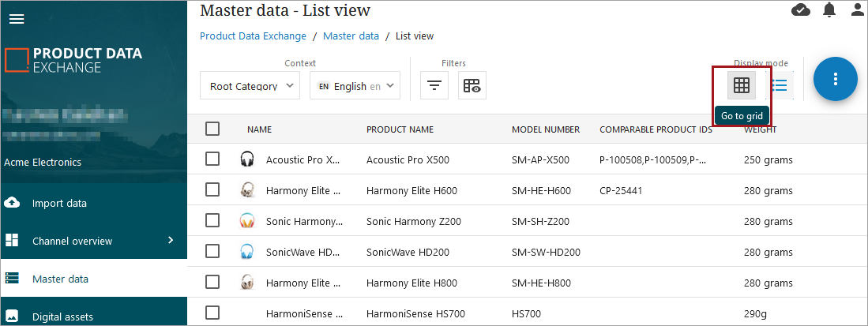868x326 pixels.
Task: Check cloud sync status icon
Action: point(800,10)
